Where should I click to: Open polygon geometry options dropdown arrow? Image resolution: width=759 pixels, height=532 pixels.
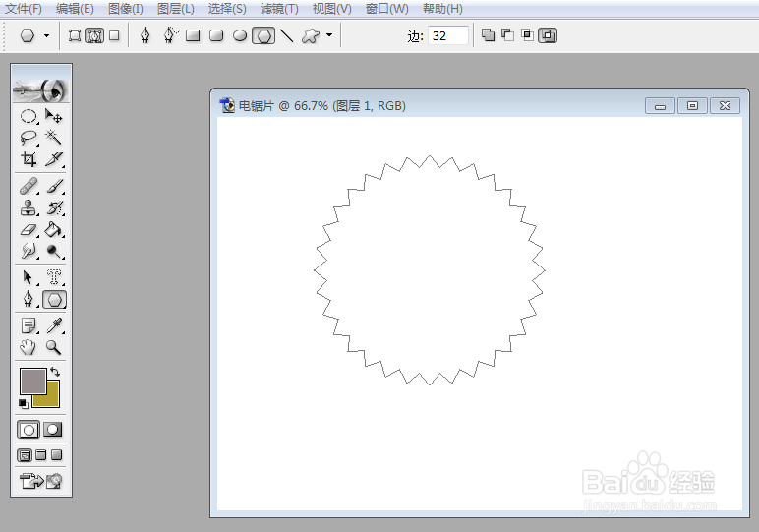click(x=329, y=35)
